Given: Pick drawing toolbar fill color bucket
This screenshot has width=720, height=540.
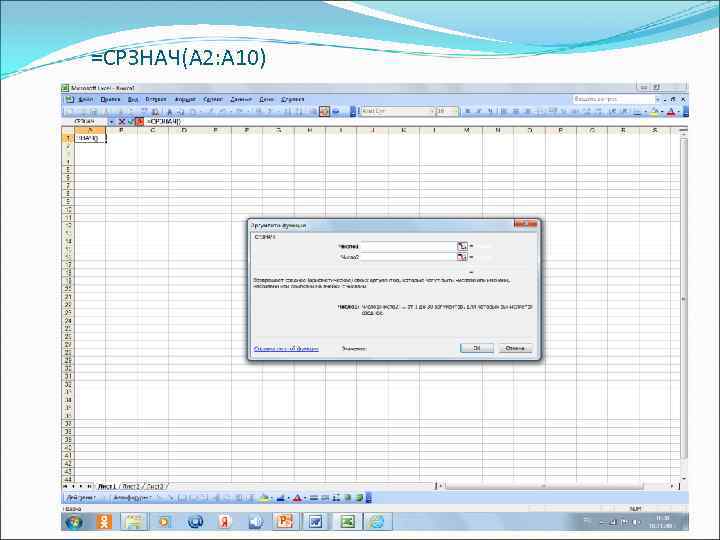Looking at the screenshot, I should point(264,498).
